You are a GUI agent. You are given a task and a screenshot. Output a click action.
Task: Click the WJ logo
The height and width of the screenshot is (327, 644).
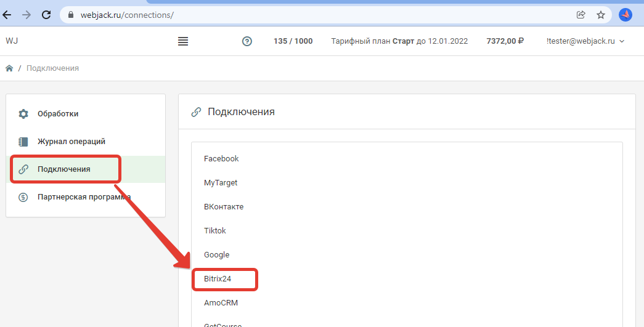click(x=12, y=41)
